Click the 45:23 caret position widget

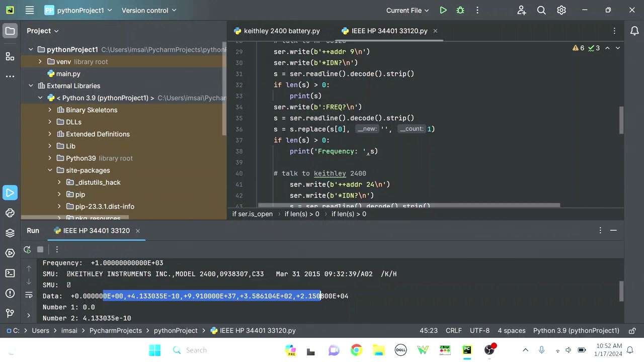pyautogui.click(x=429, y=330)
